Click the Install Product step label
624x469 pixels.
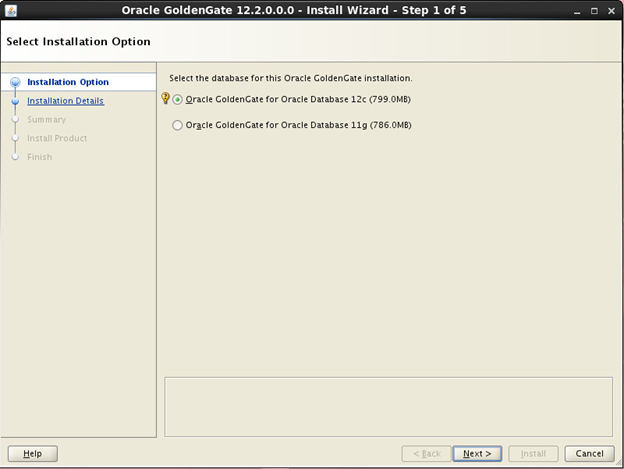click(x=57, y=138)
